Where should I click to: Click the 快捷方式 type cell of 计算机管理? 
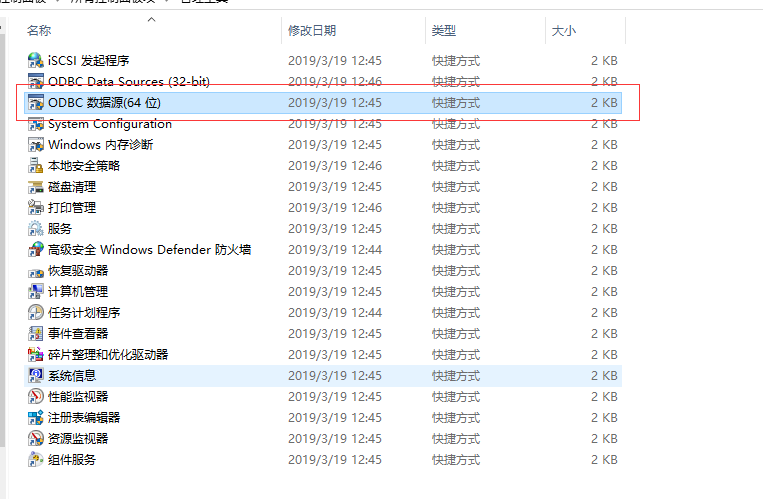coord(456,292)
